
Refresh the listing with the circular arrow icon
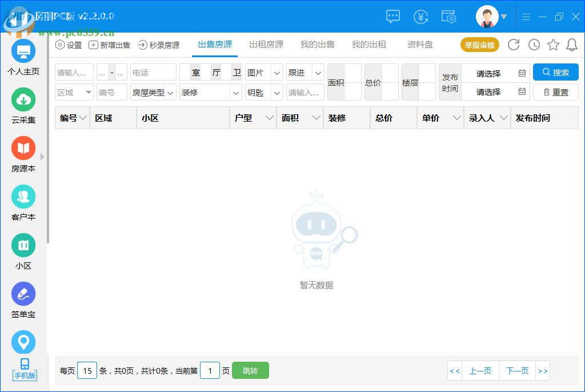pyautogui.click(x=514, y=44)
